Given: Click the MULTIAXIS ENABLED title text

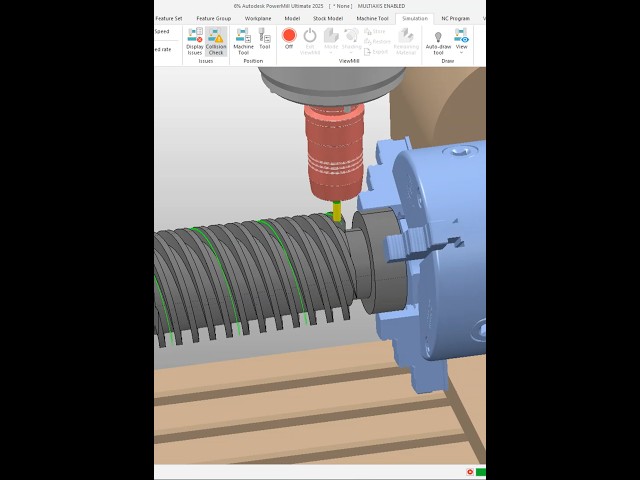Looking at the screenshot, I should 381,6.
